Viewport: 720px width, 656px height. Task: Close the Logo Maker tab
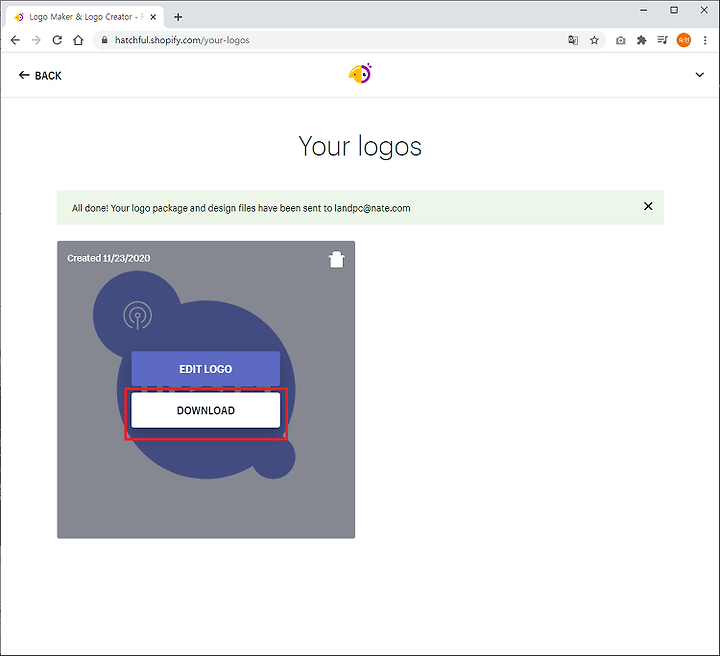[x=153, y=17]
